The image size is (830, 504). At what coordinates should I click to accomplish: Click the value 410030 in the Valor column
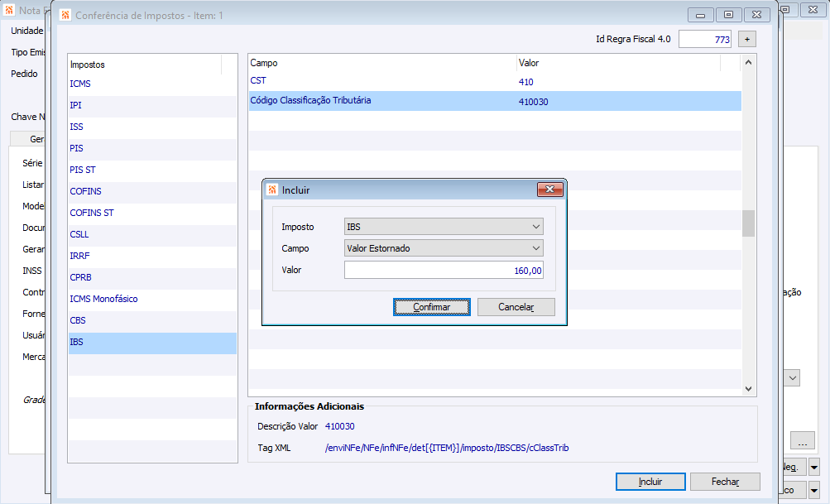(533, 102)
